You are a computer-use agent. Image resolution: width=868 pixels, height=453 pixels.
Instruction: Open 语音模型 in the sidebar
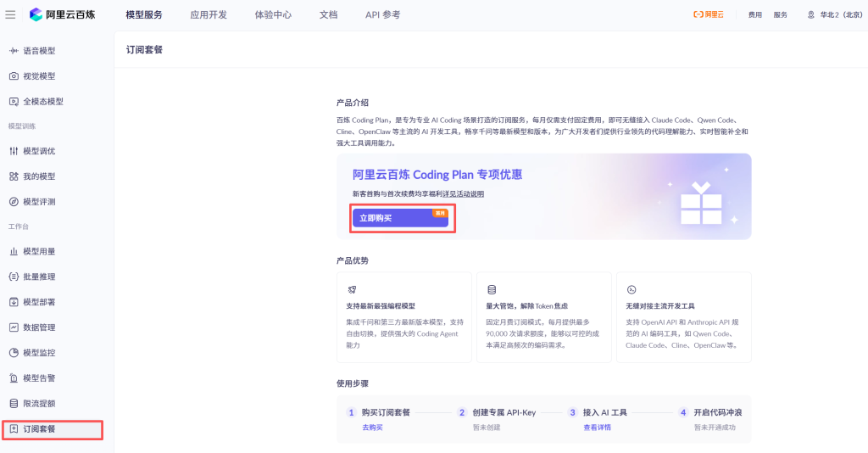38,51
